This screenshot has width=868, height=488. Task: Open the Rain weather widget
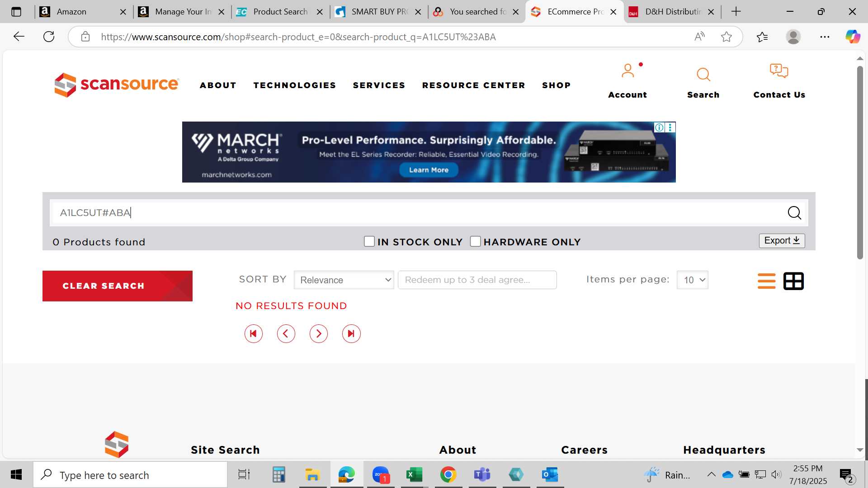click(668, 475)
